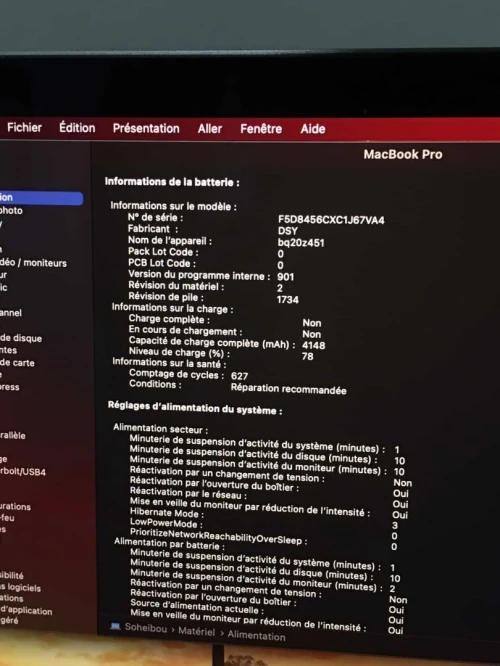Open the Aller menu
This screenshot has height=666, width=500.
point(209,129)
